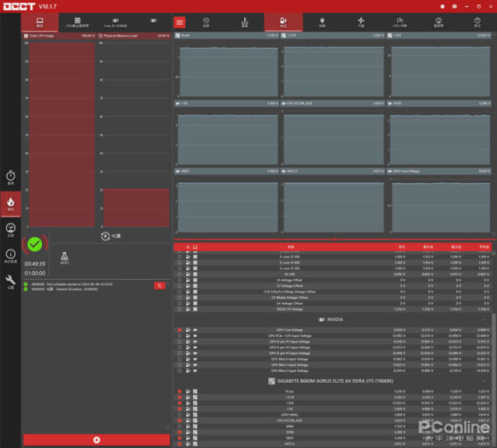Click the elapsed time '00:49:39'
This screenshot has width=497, height=448.
tap(35, 264)
